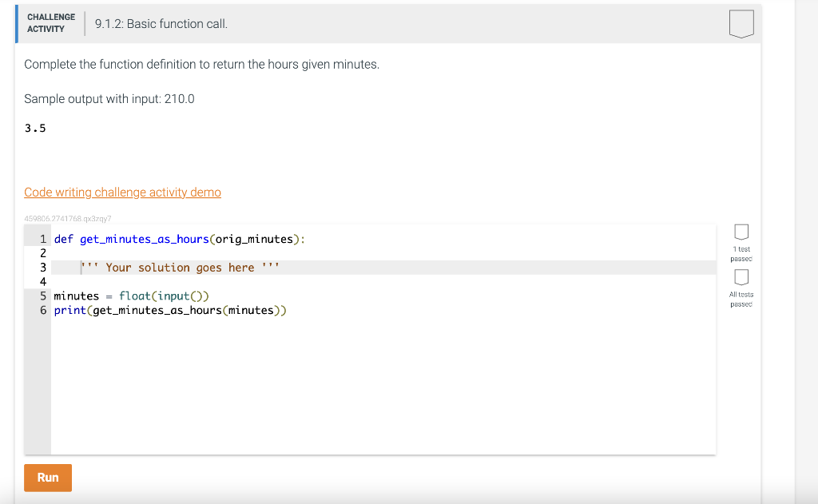This screenshot has width=818, height=504.
Task: Click line number 4 in the gutter
Action: coord(43,282)
